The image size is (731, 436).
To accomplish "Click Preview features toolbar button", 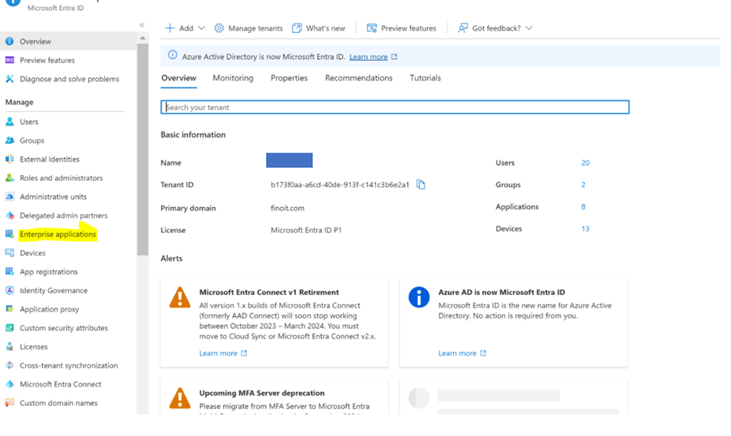I will coord(401,29).
